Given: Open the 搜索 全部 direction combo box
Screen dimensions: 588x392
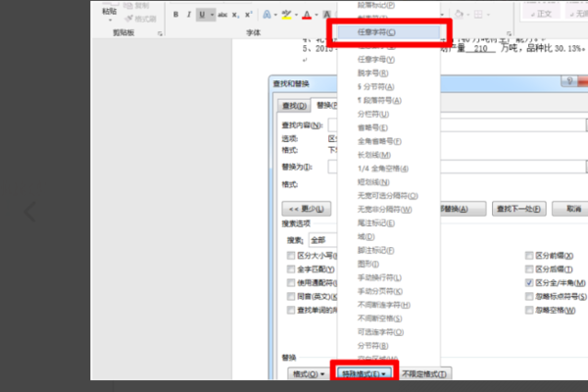Looking at the screenshot, I should pyautogui.click(x=322, y=240).
